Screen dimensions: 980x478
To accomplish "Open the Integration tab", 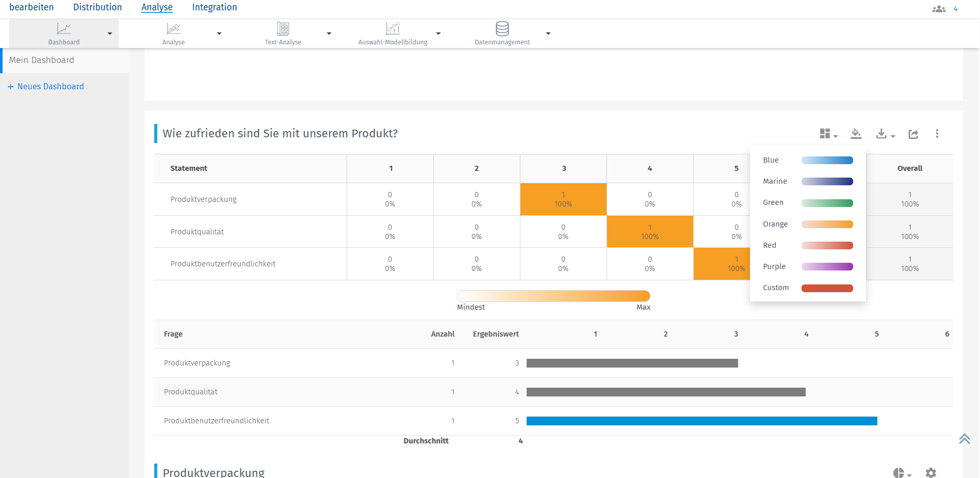I will [x=215, y=7].
